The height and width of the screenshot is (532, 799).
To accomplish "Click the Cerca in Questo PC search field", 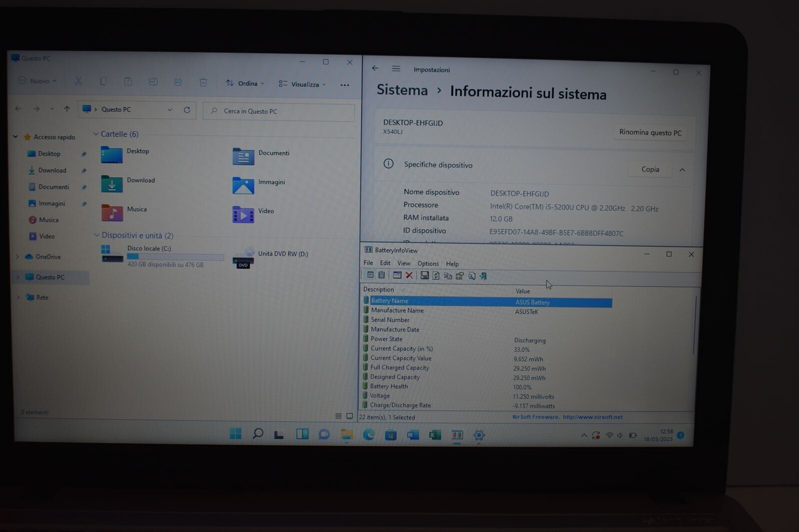I will click(279, 111).
